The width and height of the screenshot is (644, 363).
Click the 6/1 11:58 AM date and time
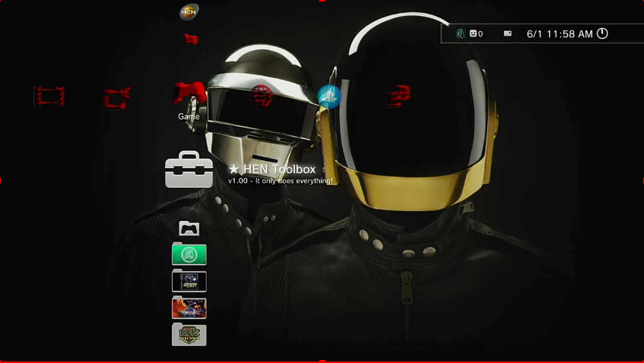point(560,34)
